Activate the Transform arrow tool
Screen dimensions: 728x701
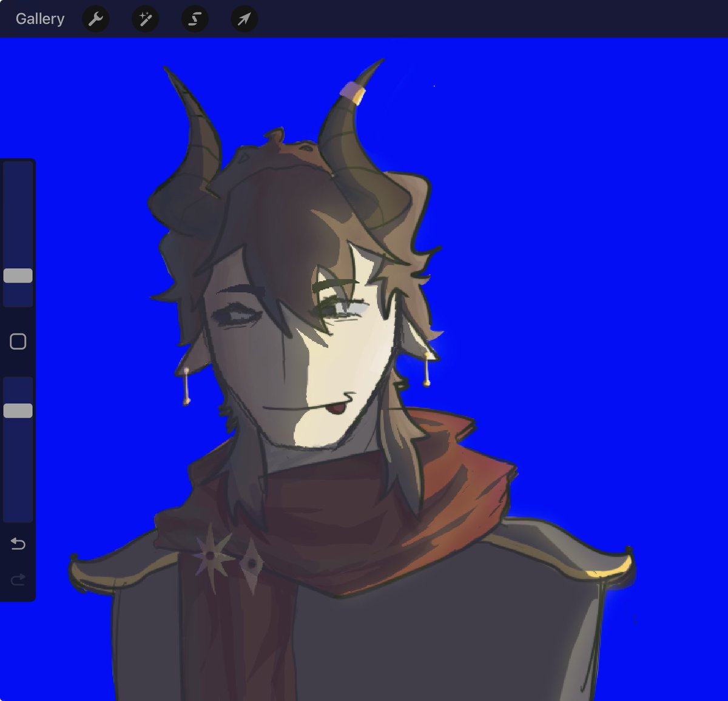(244, 19)
